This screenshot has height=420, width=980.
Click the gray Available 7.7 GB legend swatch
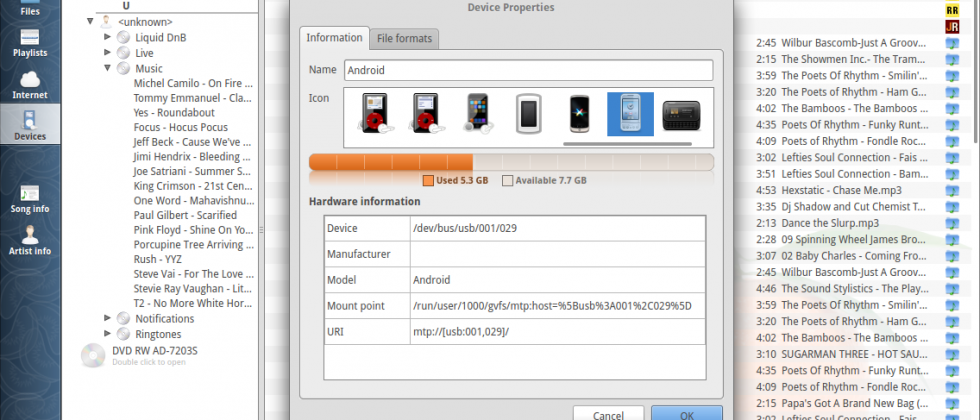(x=508, y=181)
